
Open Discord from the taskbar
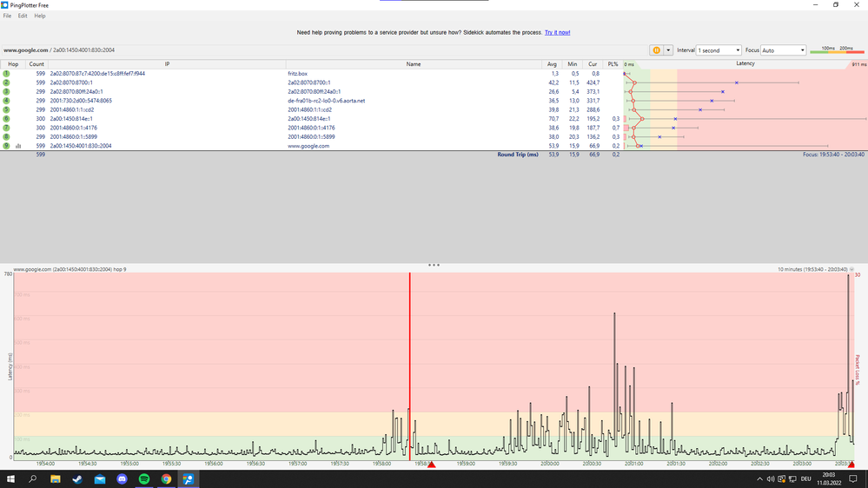tap(122, 479)
